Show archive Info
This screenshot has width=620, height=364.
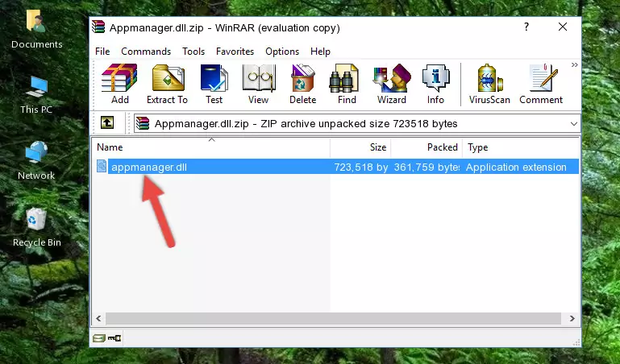[x=435, y=84]
